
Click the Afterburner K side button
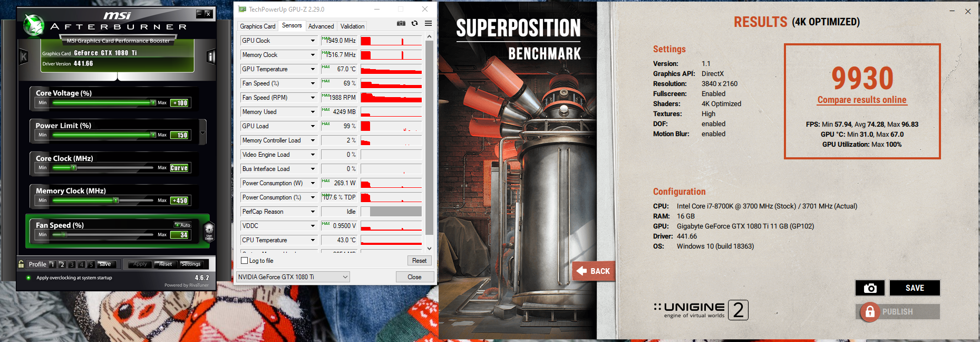coord(24,56)
